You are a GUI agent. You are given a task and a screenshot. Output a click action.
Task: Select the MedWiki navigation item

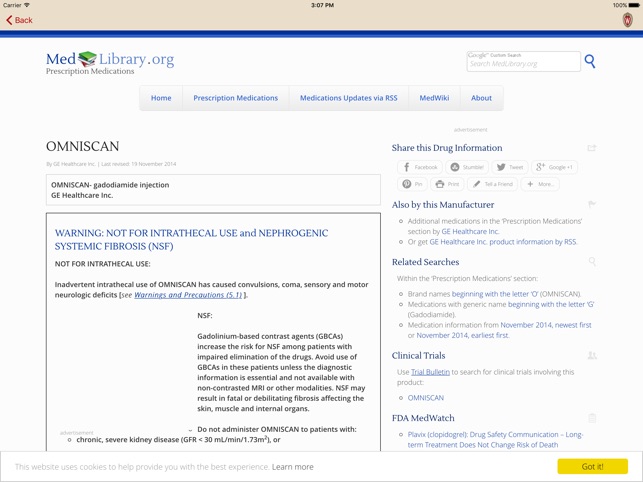point(434,98)
